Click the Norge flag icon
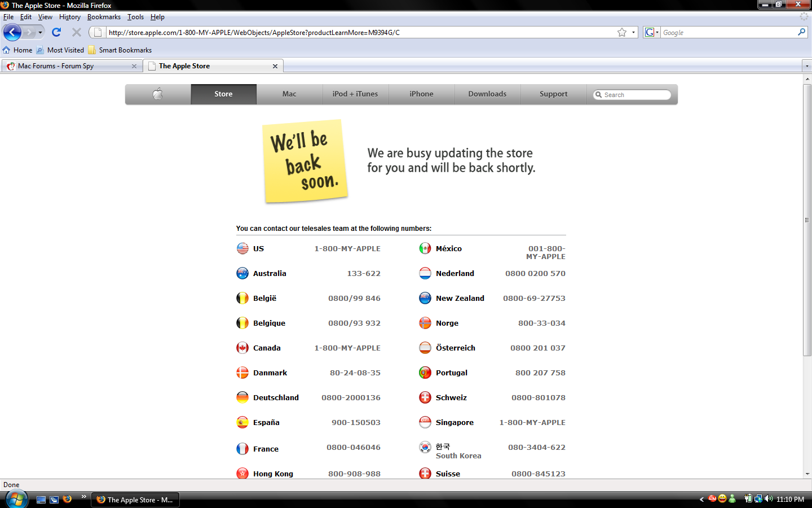Image resolution: width=812 pixels, height=508 pixels. pyautogui.click(x=425, y=323)
